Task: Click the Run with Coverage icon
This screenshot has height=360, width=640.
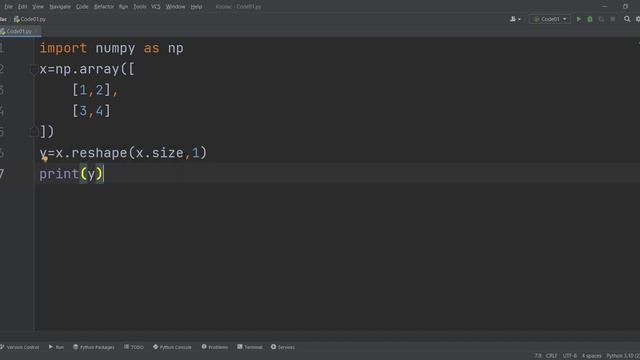Action: [601, 19]
